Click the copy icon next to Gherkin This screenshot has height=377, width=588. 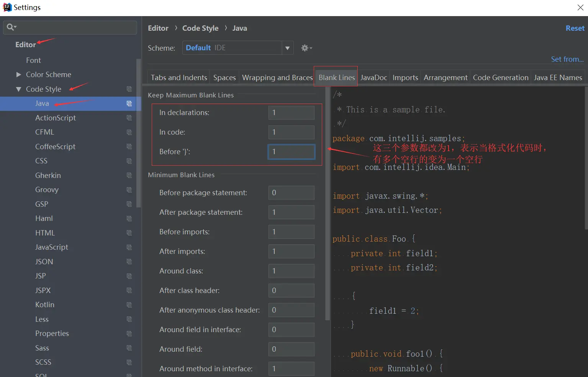click(129, 175)
